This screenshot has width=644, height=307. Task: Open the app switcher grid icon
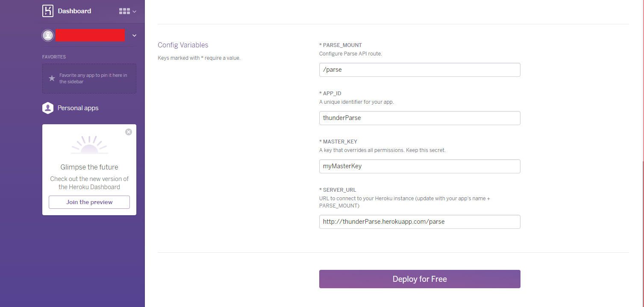point(124,12)
